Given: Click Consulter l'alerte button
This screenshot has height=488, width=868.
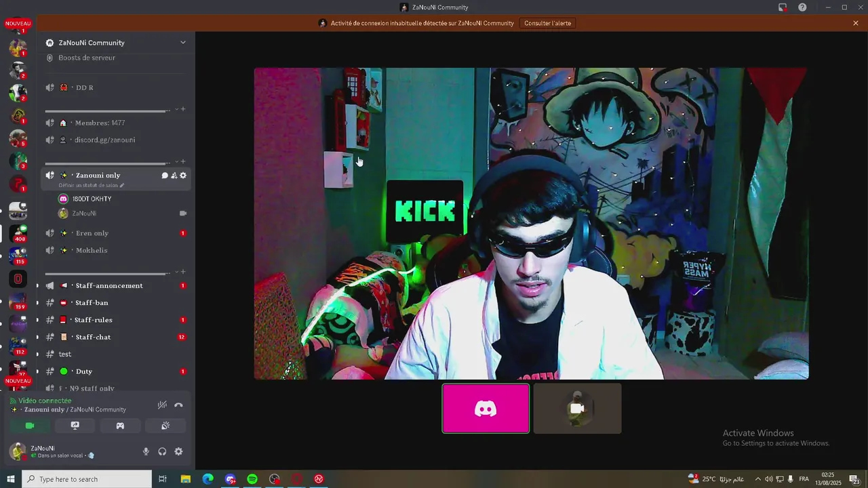Looking at the screenshot, I should pos(547,23).
